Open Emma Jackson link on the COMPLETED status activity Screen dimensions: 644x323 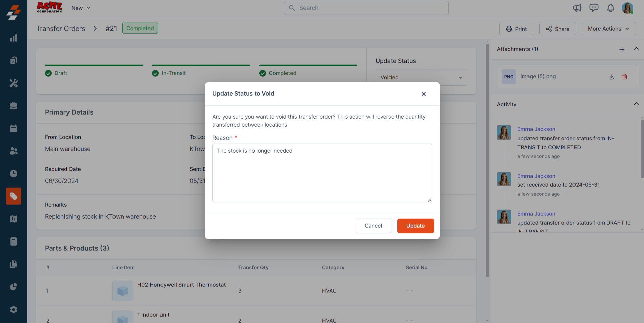(x=536, y=129)
